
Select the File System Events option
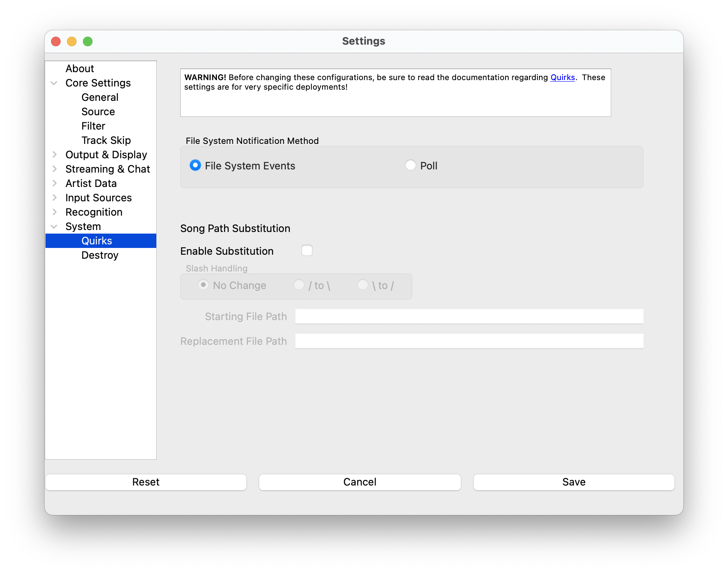pyautogui.click(x=195, y=165)
